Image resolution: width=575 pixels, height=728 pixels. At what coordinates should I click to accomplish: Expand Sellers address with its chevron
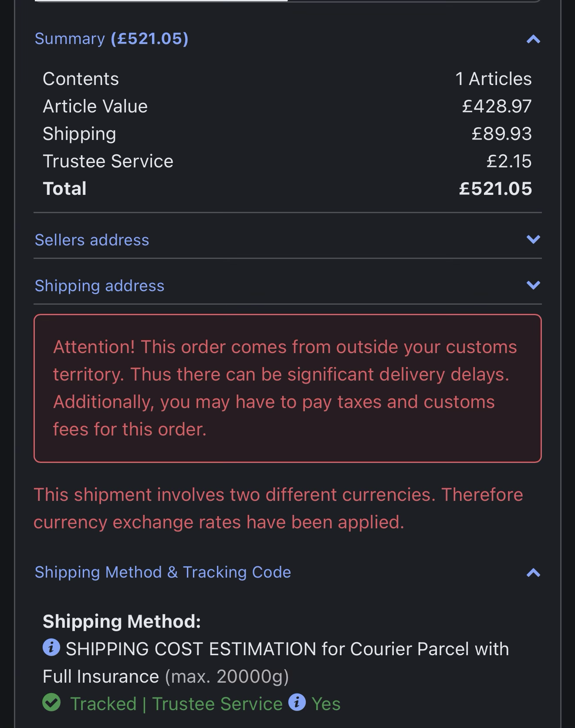coord(533,239)
